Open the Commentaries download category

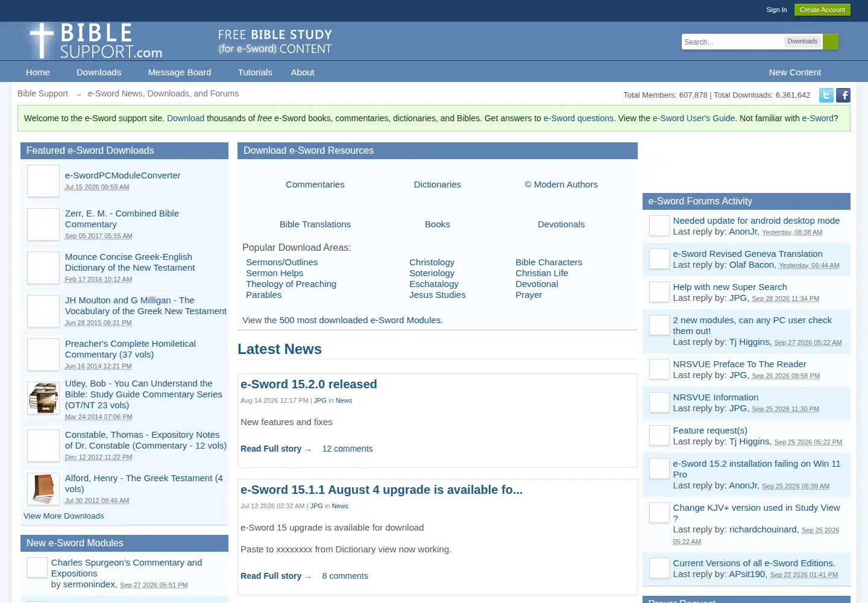pyautogui.click(x=315, y=185)
